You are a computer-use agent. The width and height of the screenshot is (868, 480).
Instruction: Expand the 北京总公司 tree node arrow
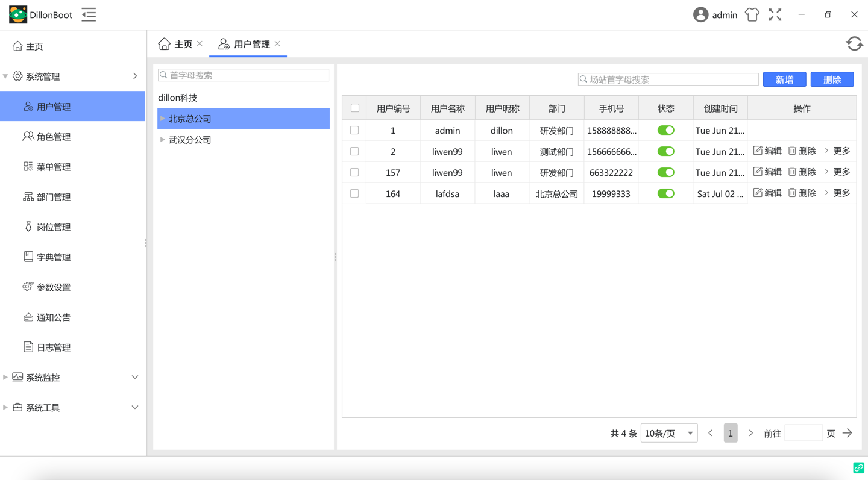tap(162, 119)
